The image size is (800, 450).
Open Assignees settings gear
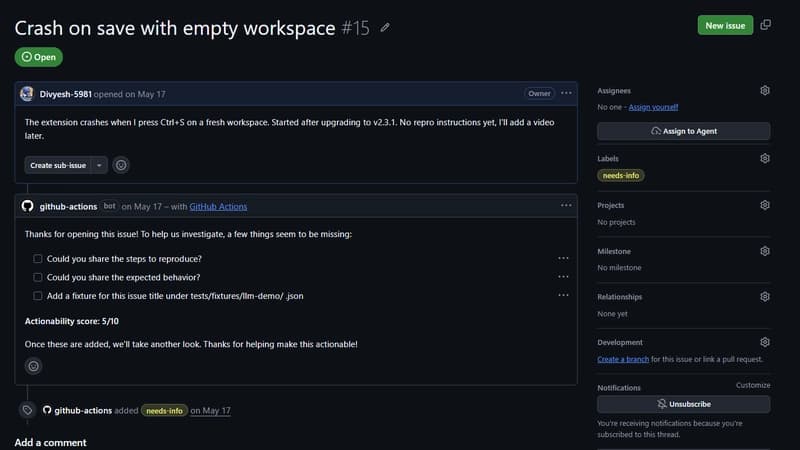(x=764, y=90)
